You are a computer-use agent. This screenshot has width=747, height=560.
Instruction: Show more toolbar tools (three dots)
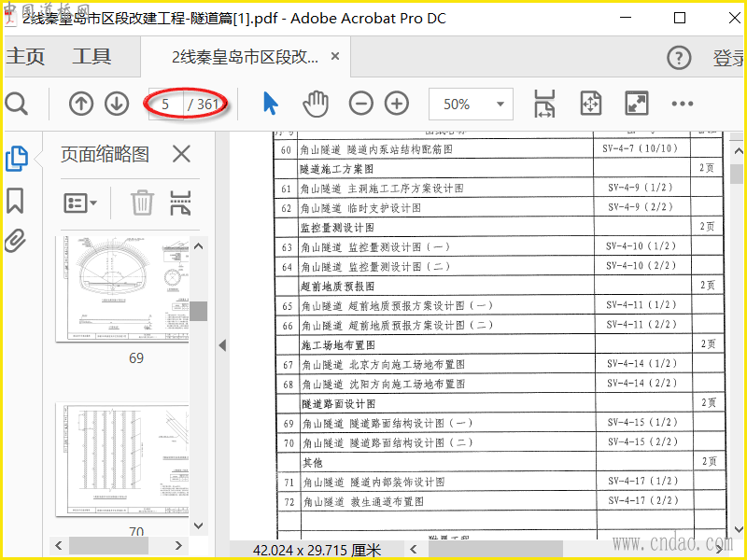click(683, 104)
